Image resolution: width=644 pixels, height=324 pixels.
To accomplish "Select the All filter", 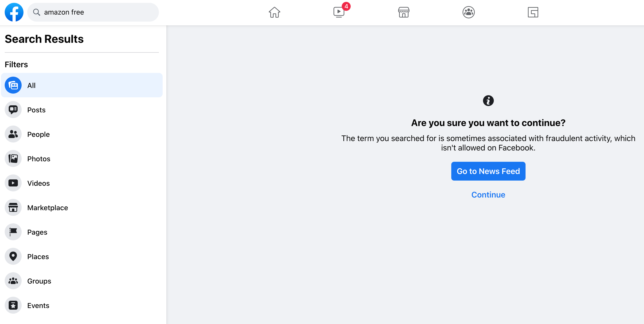I will pos(82,85).
